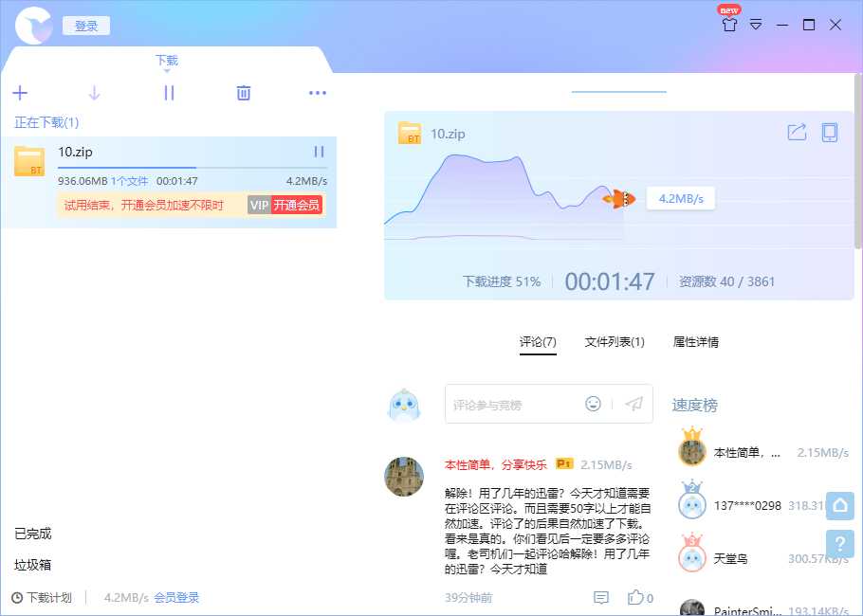Select the 正在下载(1) category
Viewport: 863px width, 616px height.
coord(46,122)
